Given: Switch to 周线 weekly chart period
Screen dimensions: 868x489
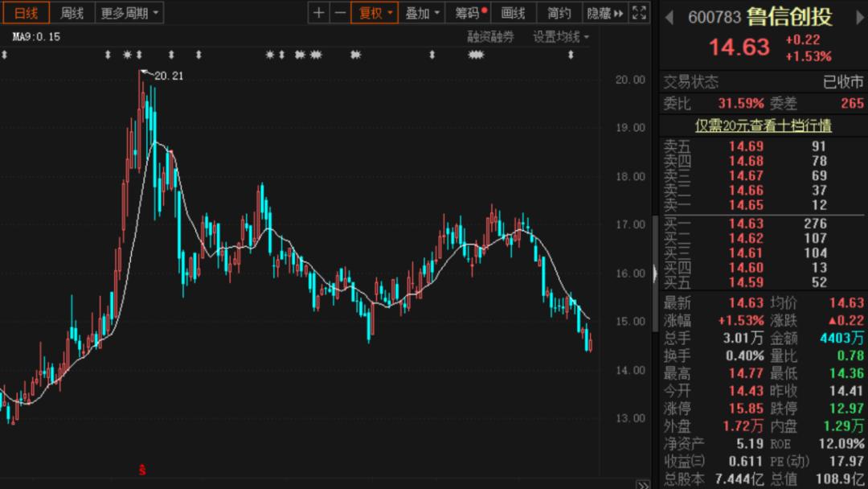Looking at the screenshot, I should tap(72, 13).
